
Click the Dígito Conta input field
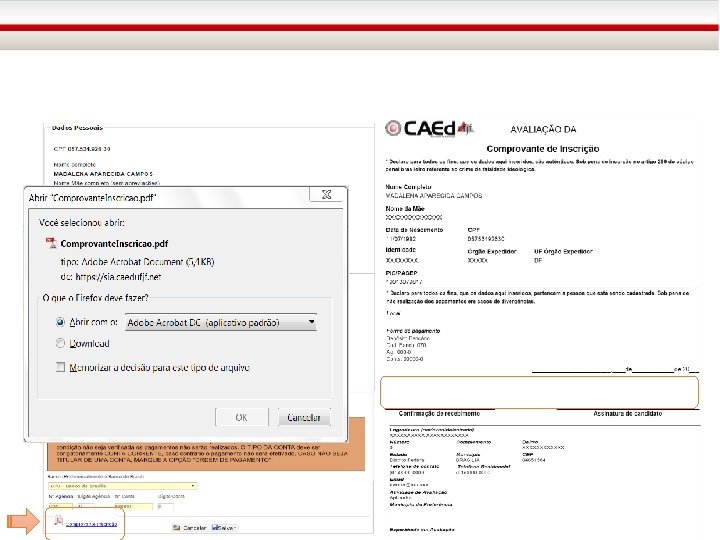[166, 506]
